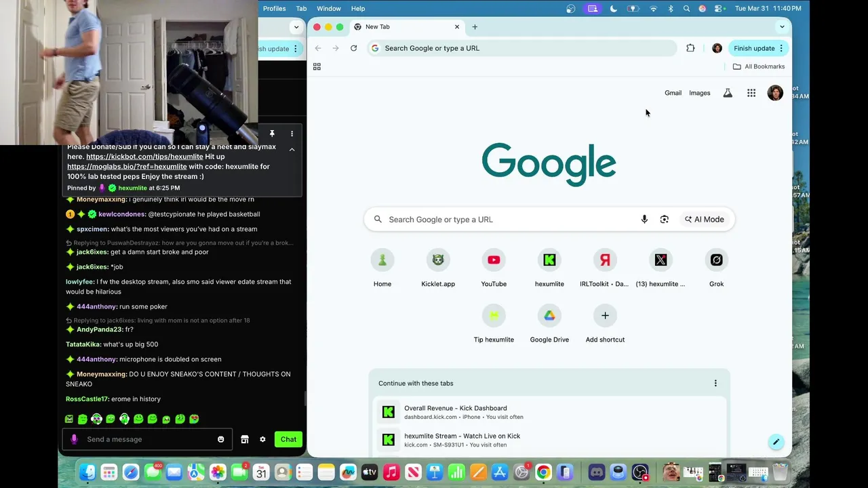Viewport: 868px width, 488px height.
Task: Collapse the pinned message chevron
Action: pyautogui.click(x=292, y=149)
